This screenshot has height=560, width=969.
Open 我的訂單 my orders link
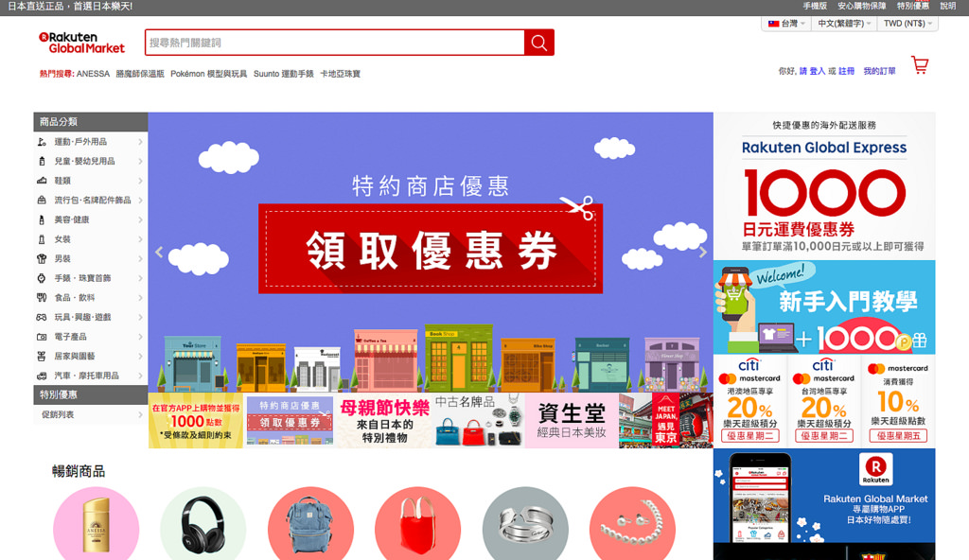(x=879, y=71)
